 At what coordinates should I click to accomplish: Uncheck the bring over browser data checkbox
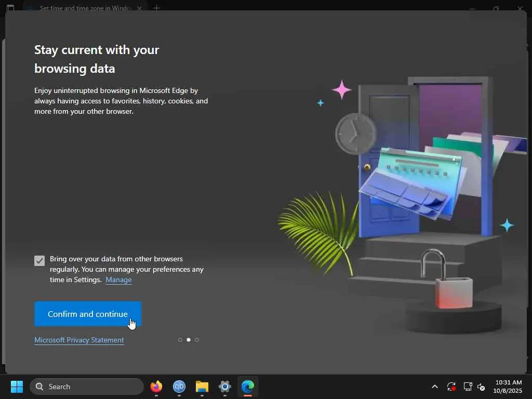pyautogui.click(x=39, y=261)
